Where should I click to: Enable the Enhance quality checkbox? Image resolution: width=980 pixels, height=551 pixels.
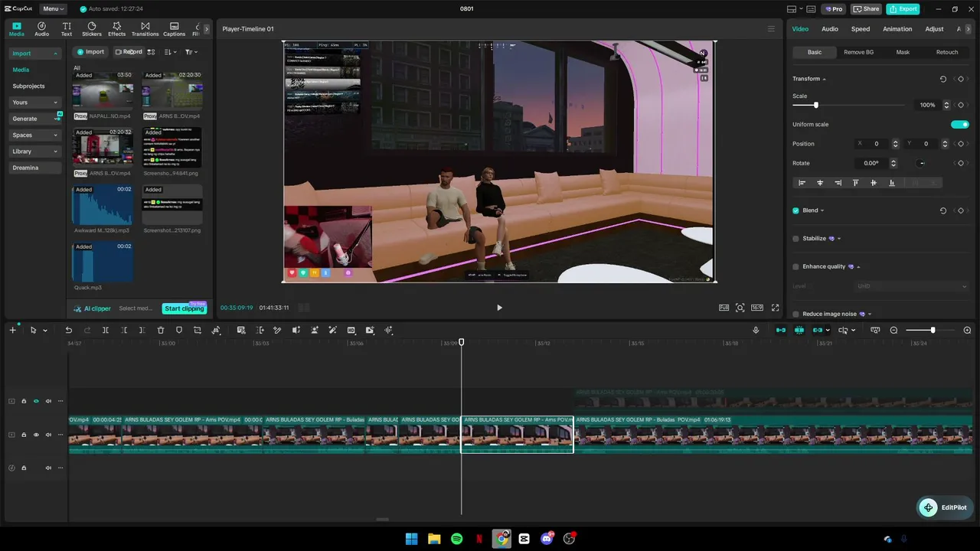[795, 267]
